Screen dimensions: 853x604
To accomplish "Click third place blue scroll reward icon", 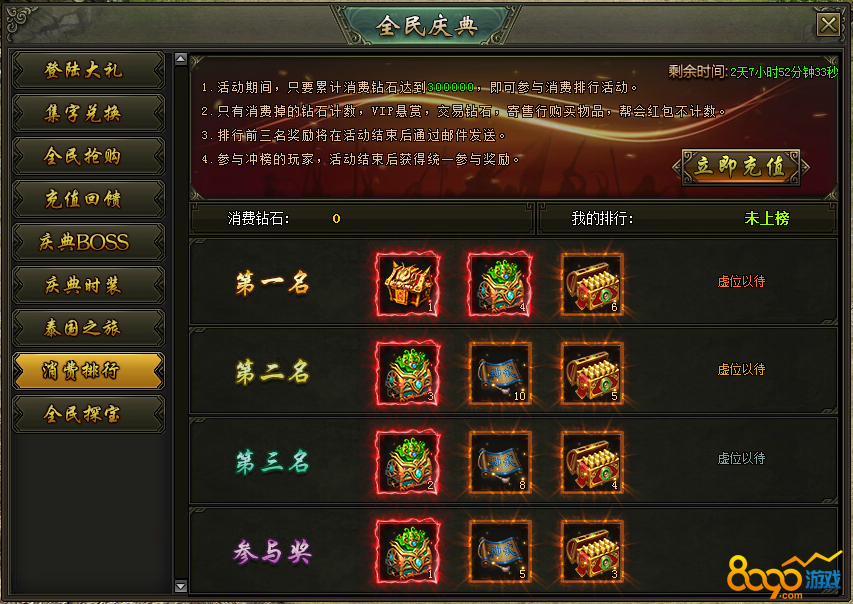I will [500, 462].
